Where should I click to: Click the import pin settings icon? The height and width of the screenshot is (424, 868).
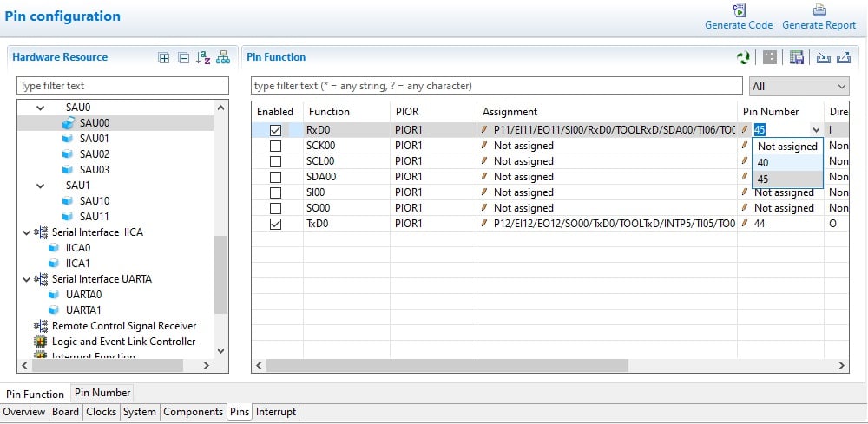[823, 58]
